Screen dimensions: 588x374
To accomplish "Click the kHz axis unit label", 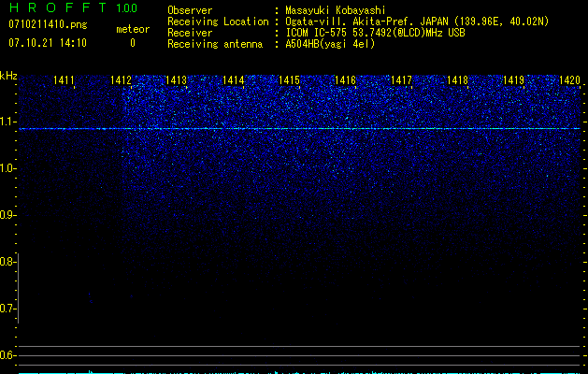I will (8, 76).
